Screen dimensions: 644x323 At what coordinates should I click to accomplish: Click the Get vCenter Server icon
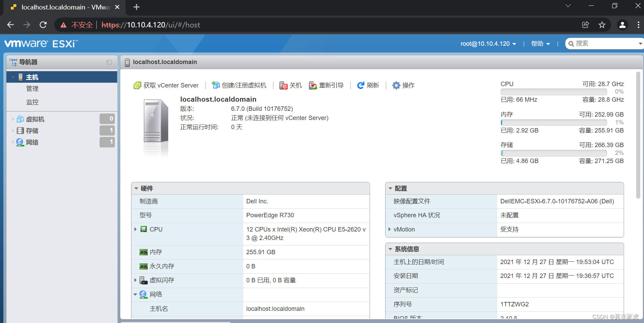click(x=137, y=85)
